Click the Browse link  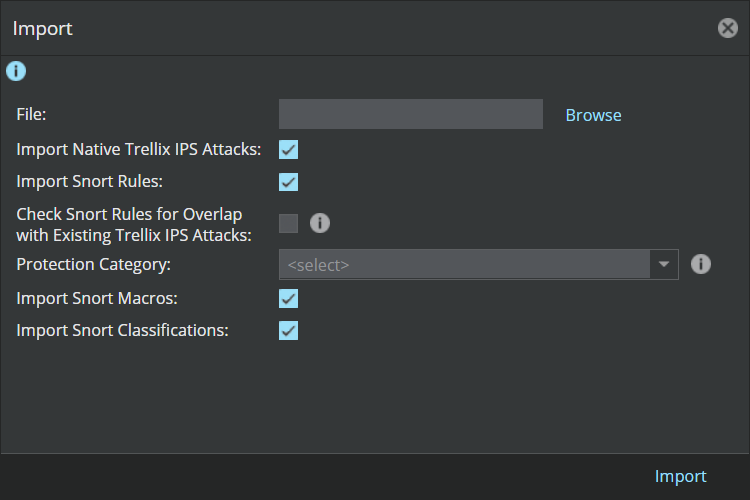point(593,115)
